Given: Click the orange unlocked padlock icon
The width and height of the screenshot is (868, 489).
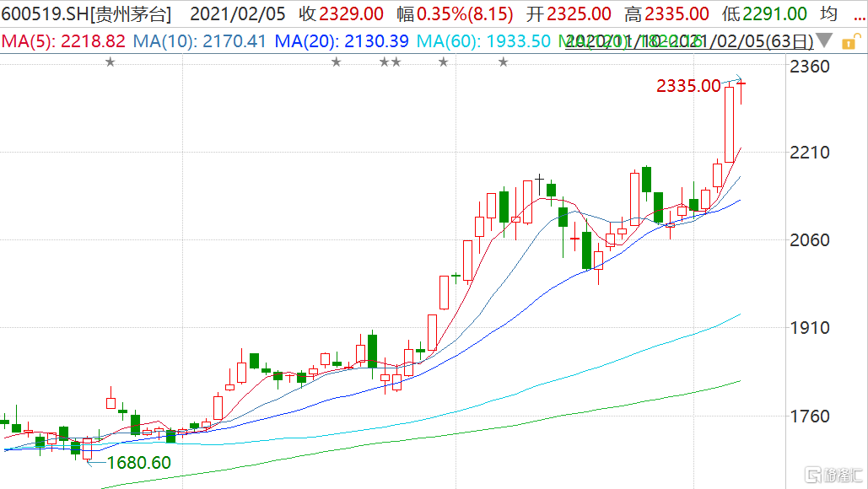Looking at the screenshot, I should coord(849,41).
